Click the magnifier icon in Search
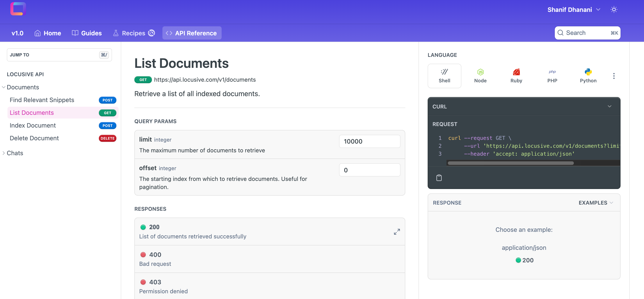 [x=560, y=33]
